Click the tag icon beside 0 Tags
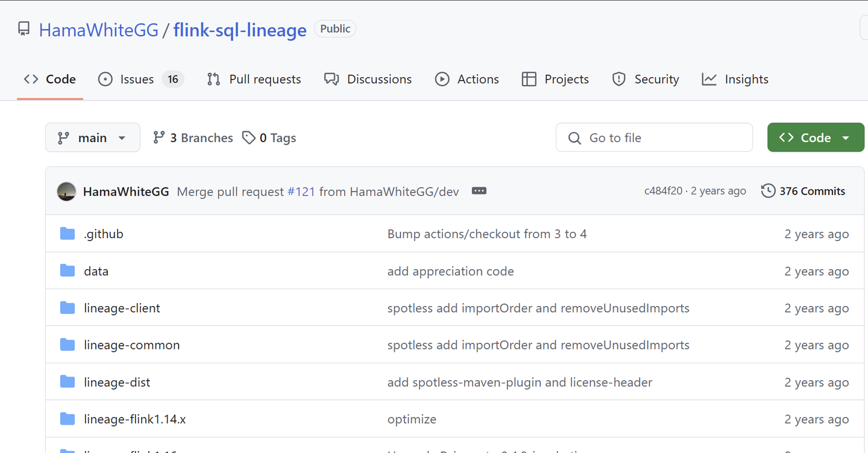 point(248,138)
